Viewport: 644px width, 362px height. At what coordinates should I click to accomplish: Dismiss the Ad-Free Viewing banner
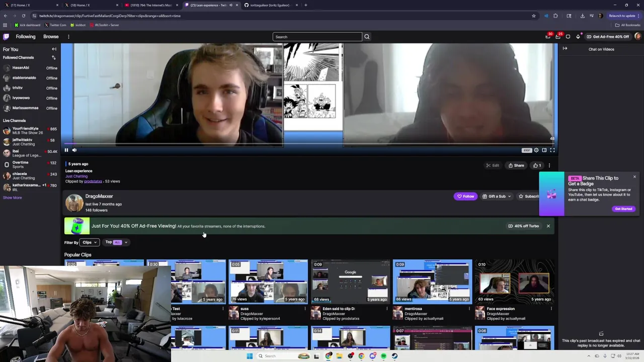coord(548,226)
